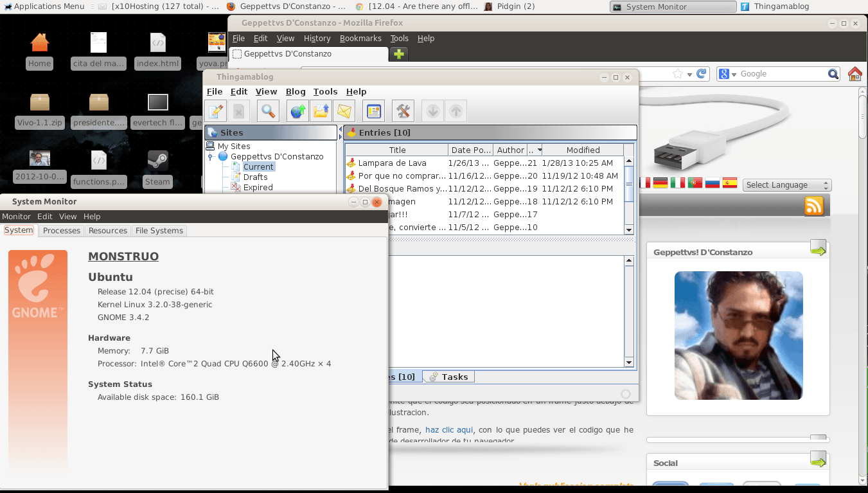
Task: Click Publish globe icon in Thingamablog toolbar
Action: (297, 111)
